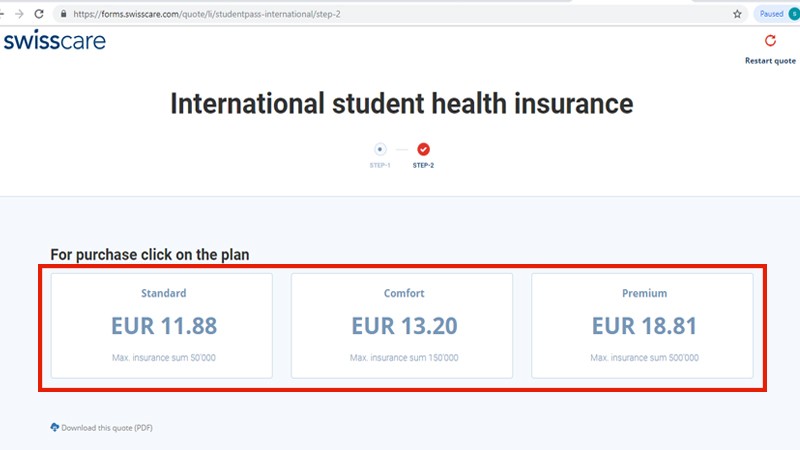The height and width of the screenshot is (450, 800).
Task: Open the Download this quote (PDF) link
Action: coord(107,428)
